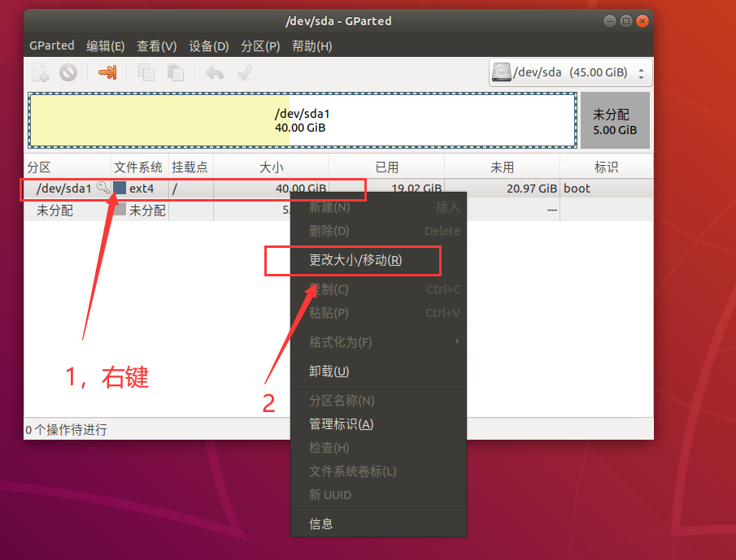
Task: Click the 挂载点 column header
Action: [x=190, y=167]
